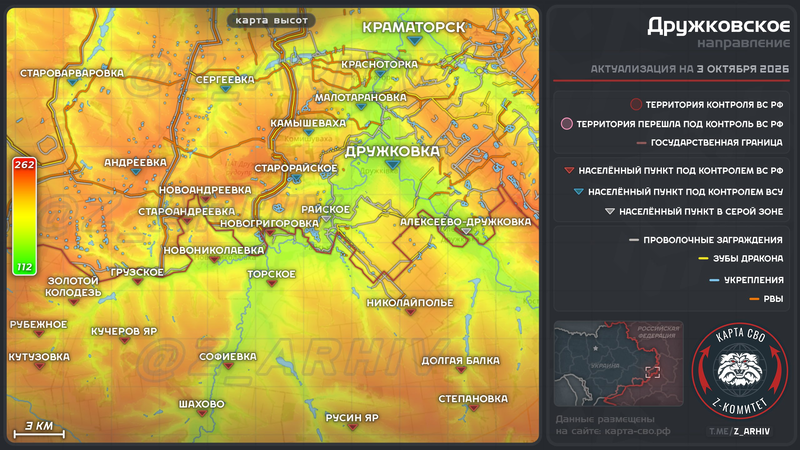Click the grey 'Проволочные заграждения' legend line
Screen dimensions: 800x450
point(634,240)
